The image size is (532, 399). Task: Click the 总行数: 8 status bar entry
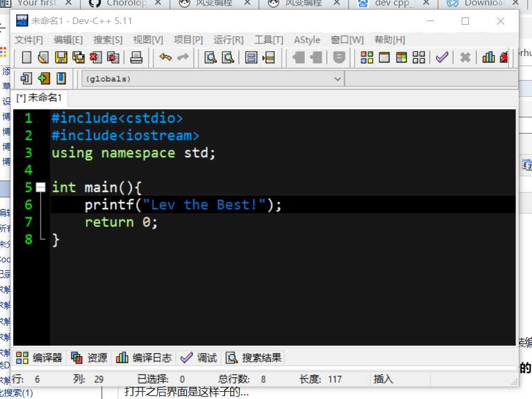tap(242, 379)
